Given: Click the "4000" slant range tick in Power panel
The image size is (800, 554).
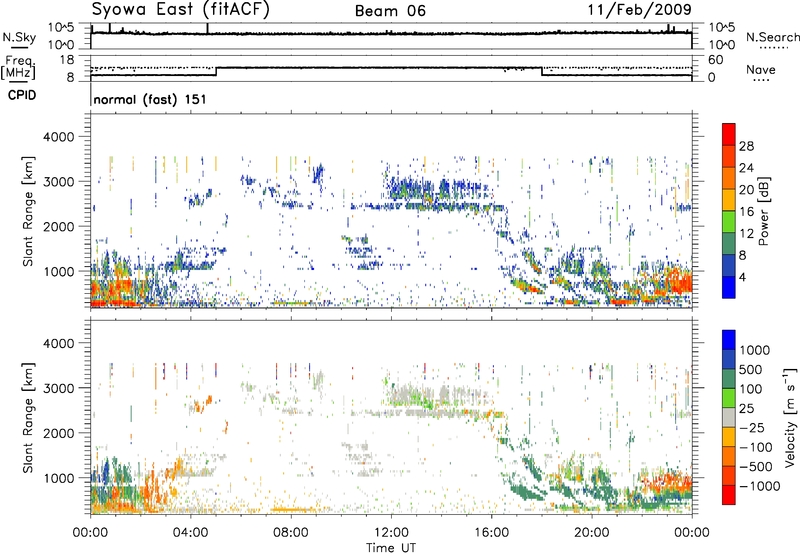Looking at the screenshot, I should click(x=58, y=137).
